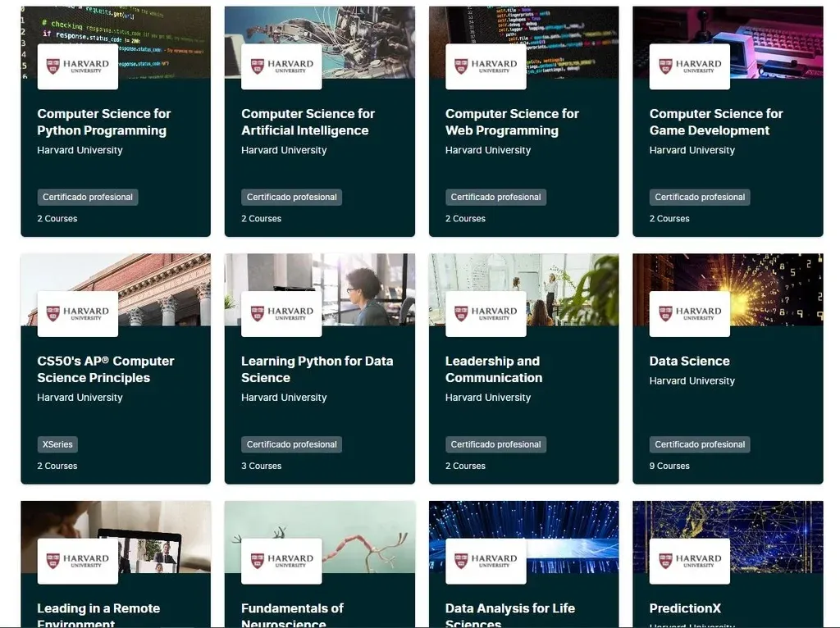Open Leadership and Communication program title

494,370
